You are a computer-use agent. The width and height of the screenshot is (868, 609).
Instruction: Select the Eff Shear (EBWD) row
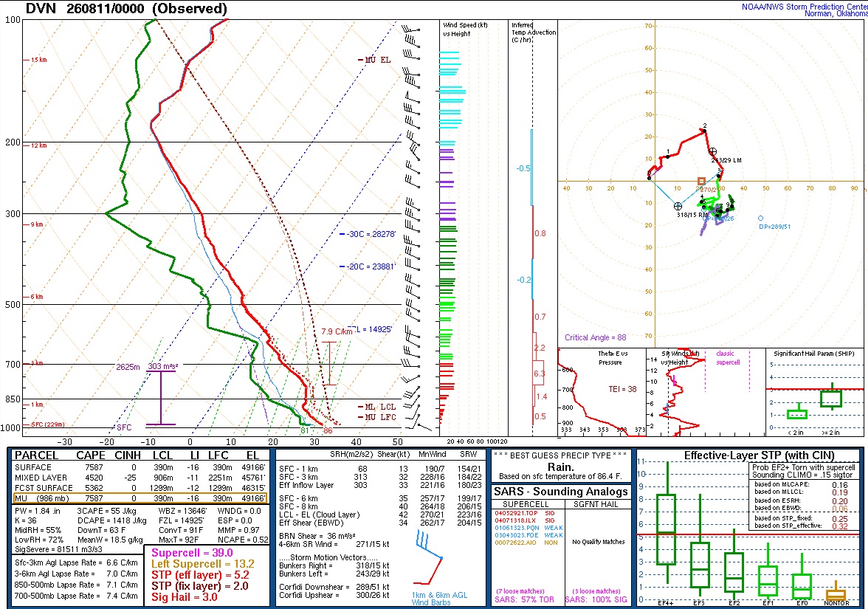click(379, 523)
